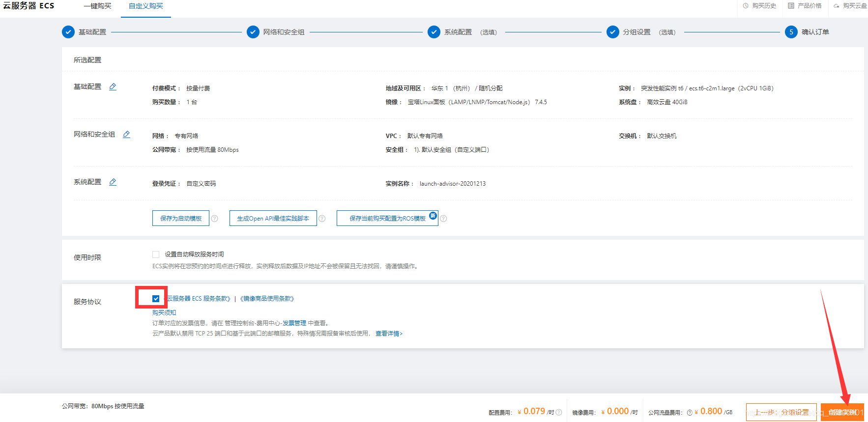
Task: Click the 分组设置 step checkmark circle
Action: point(613,32)
